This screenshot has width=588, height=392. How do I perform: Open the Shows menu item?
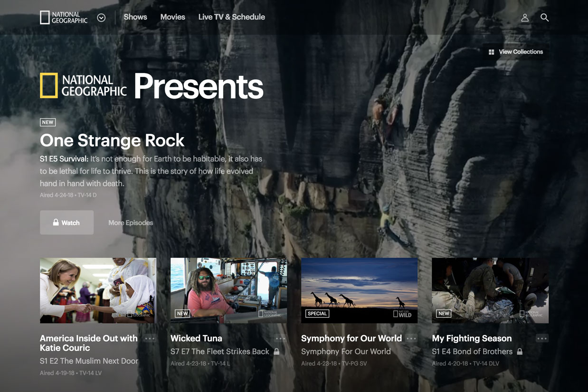[135, 17]
